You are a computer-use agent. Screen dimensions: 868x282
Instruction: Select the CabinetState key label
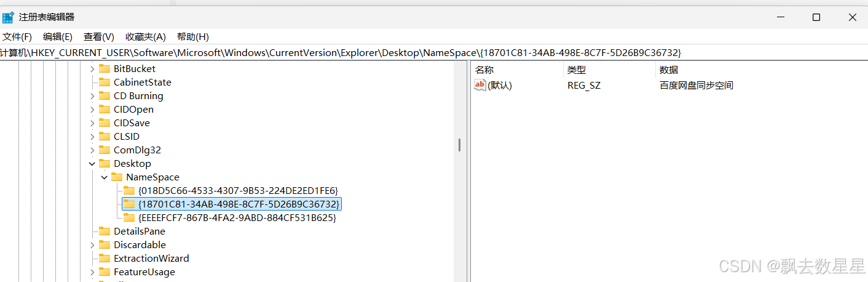pyautogui.click(x=143, y=83)
